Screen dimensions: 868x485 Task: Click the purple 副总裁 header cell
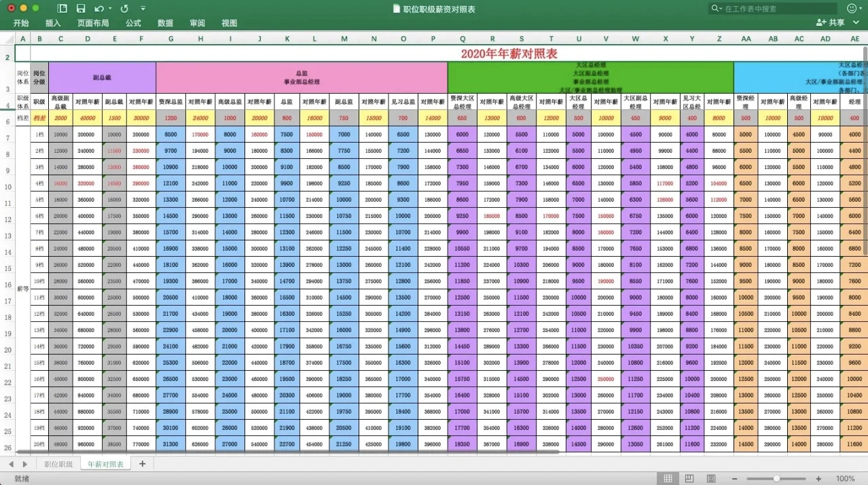pyautogui.click(x=103, y=78)
